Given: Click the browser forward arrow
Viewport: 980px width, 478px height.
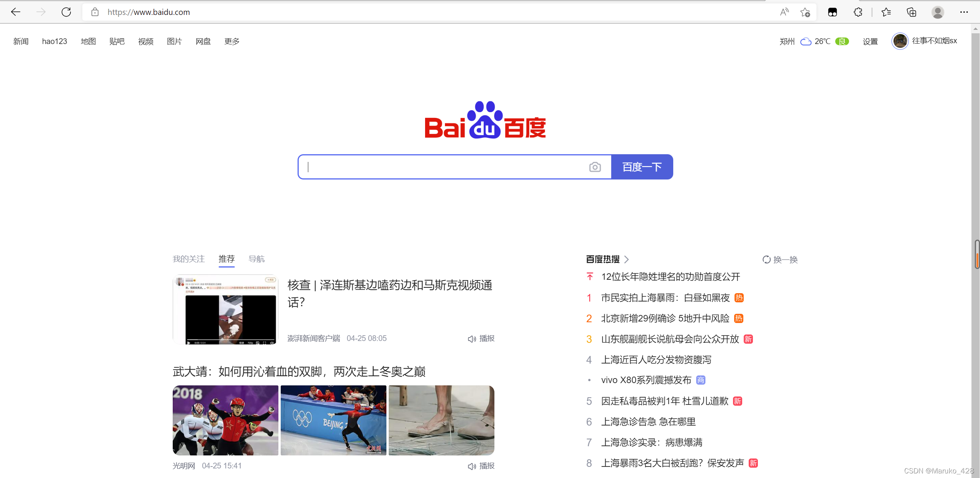Looking at the screenshot, I should [41, 12].
